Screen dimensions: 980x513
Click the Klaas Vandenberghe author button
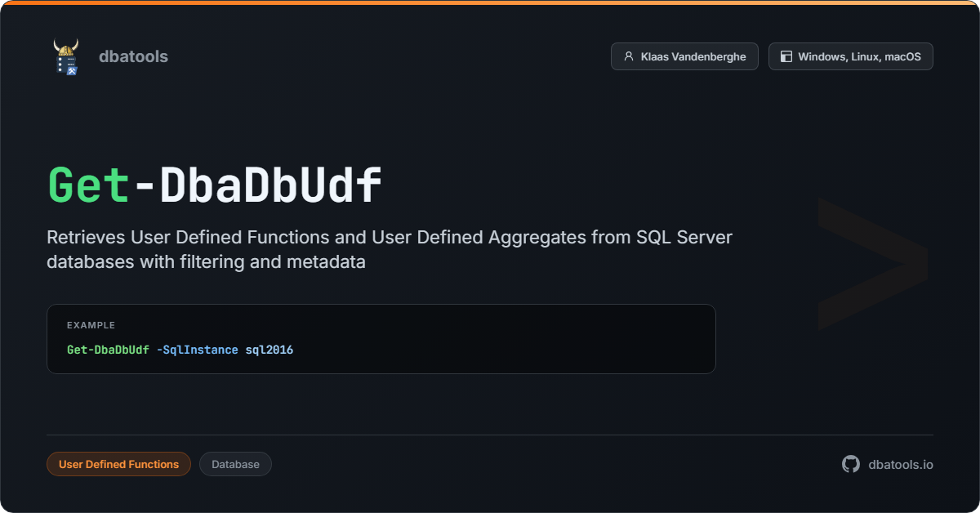click(684, 56)
